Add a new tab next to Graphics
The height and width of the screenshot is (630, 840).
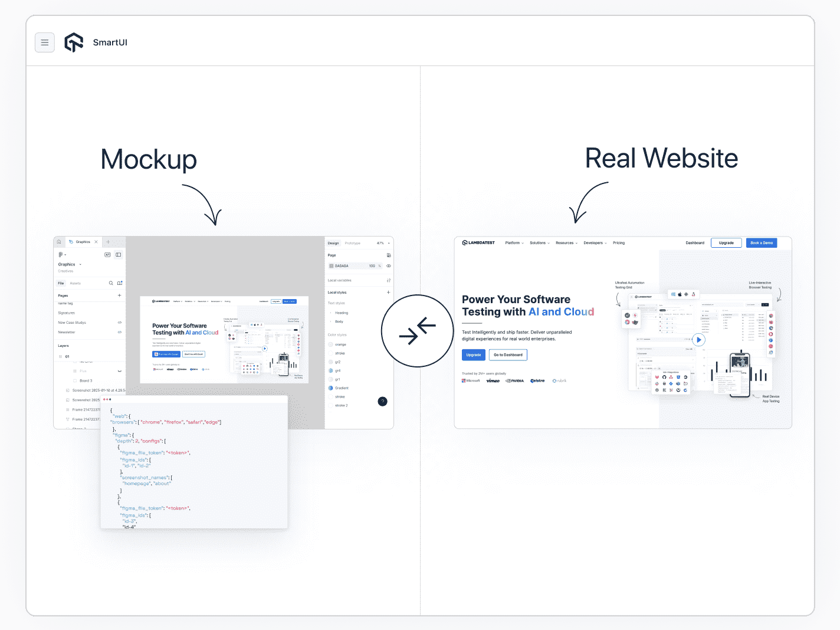coord(108,242)
